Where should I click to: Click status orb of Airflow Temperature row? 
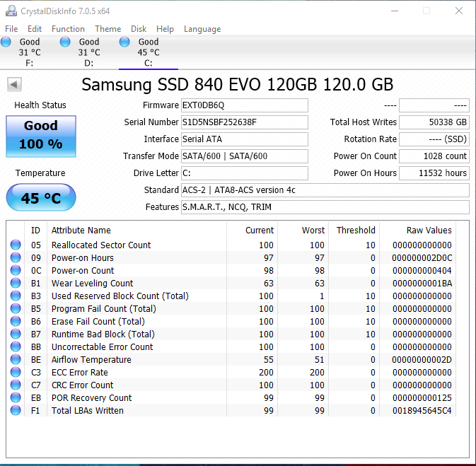pos(16,359)
